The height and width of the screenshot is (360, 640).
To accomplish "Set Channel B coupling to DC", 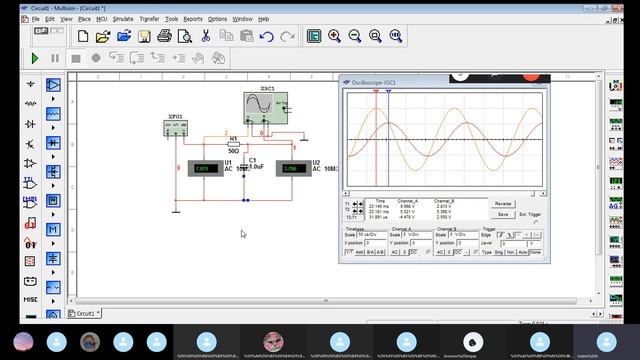I will point(458,253).
